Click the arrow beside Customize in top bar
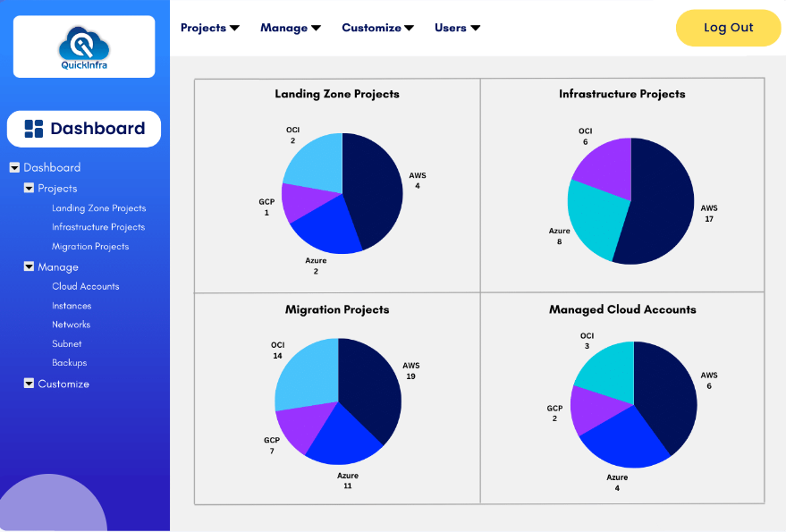The image size is (786, 532). [409, 28]
